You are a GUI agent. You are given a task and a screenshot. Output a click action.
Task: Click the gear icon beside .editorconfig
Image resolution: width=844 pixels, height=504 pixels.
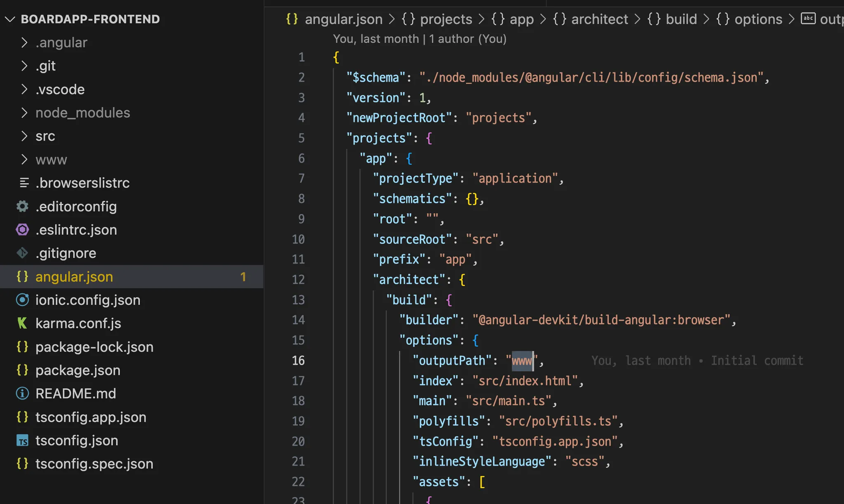22,206
